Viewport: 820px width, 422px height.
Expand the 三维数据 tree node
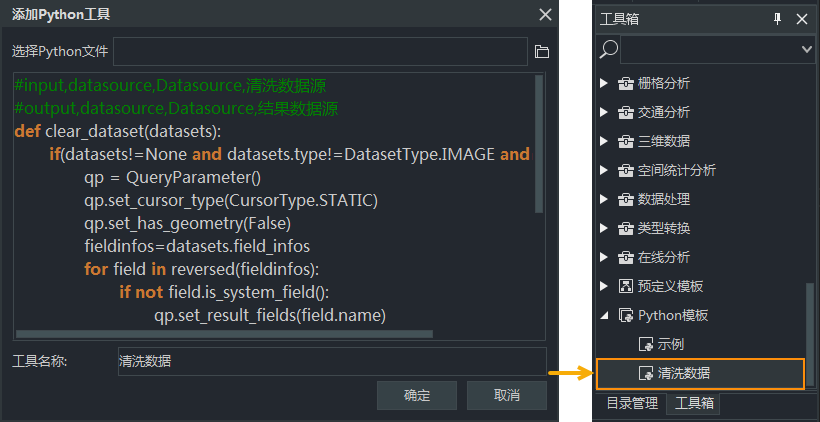(605, 141)
